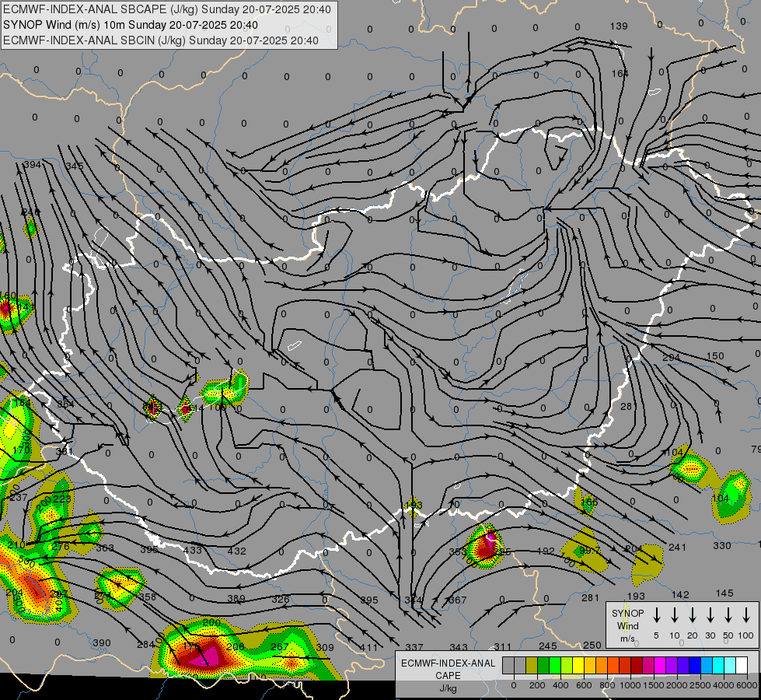Click the map value 330
761x700 pixels.
[722, 545]
